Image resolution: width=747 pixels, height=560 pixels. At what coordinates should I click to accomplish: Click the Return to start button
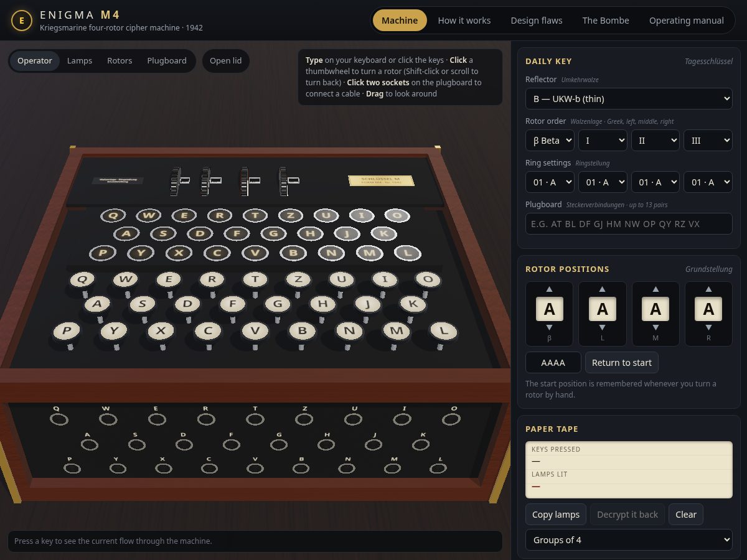tap(622, 363)
